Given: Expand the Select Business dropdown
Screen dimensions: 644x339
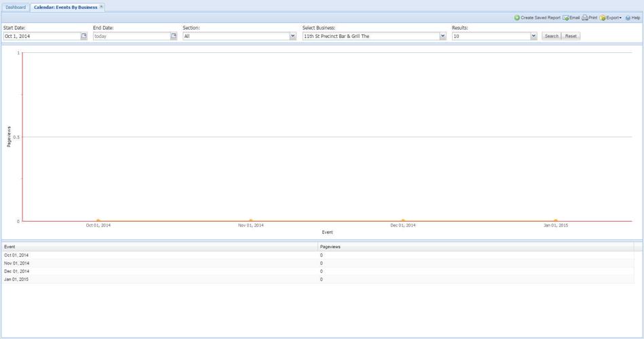Looking at the screenshot, I should [442, 36].
